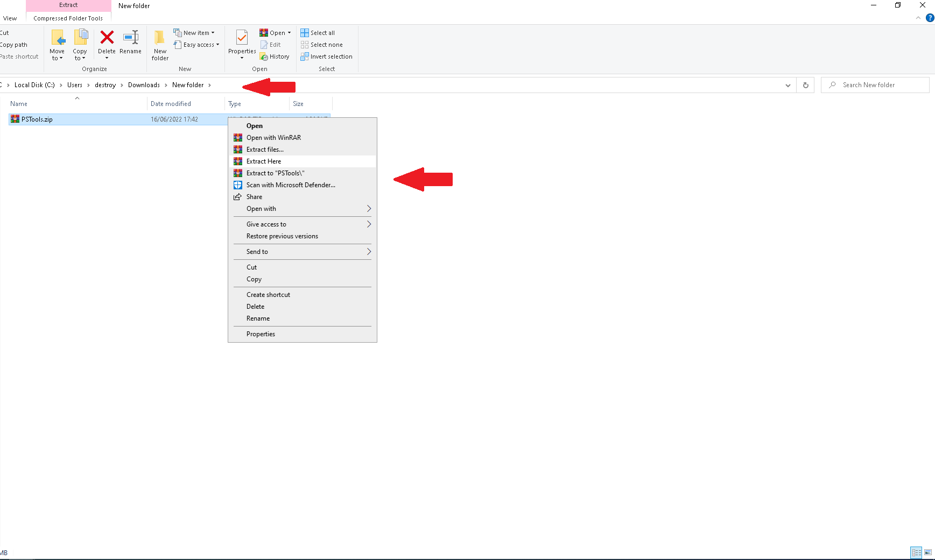Image resolution: width=935 pixels, height=560 pixels.
Task: Expand chevron after New folder in breadcrumb
Action: (209, 85)
